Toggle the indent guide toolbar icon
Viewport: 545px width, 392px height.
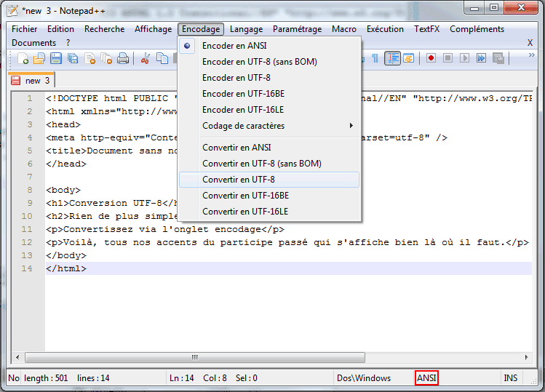point(392,58)
